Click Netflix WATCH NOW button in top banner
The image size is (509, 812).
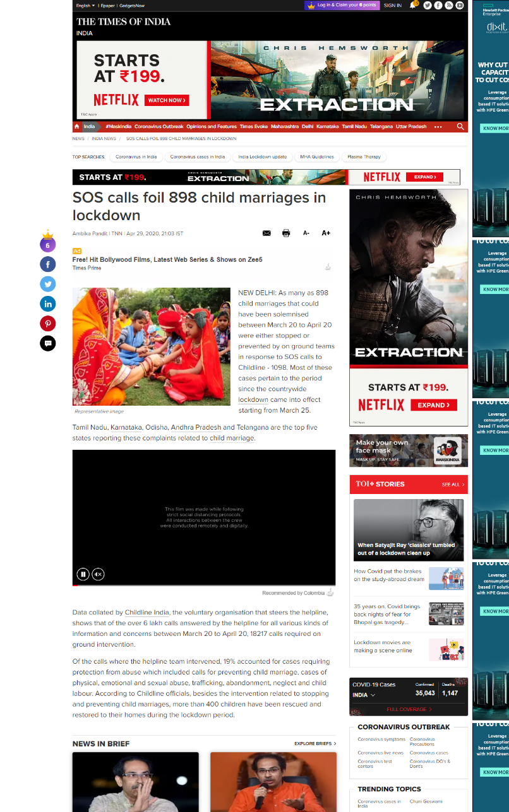(167, 100)
